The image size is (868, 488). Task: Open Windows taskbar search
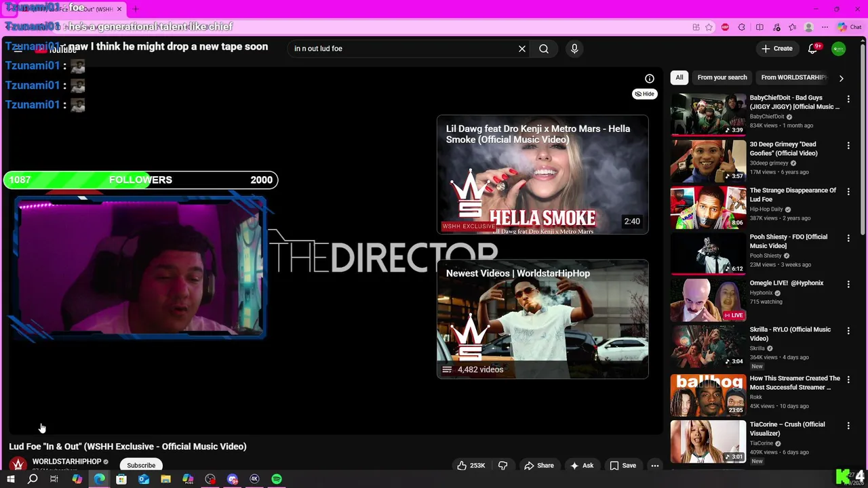click(x=33, y=479)
